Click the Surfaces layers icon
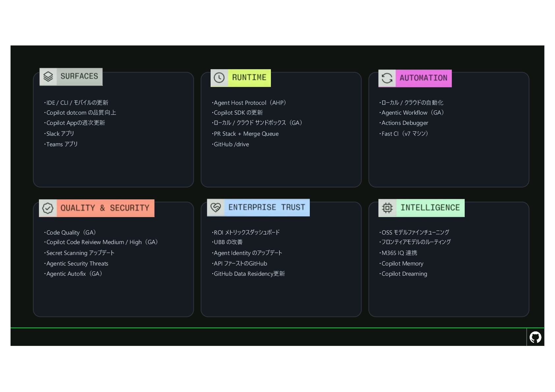 [48, 76]
